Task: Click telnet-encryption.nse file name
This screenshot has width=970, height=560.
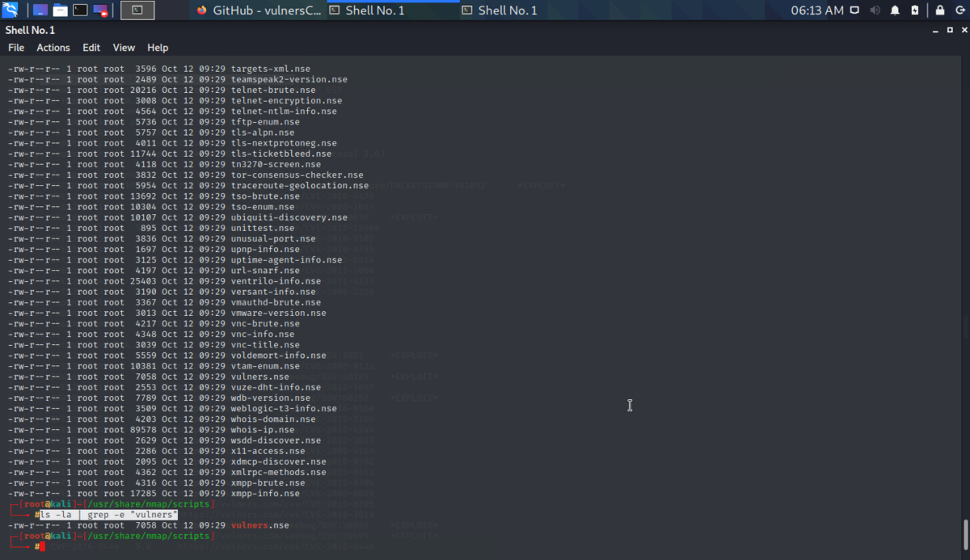Action: point(286,100)
